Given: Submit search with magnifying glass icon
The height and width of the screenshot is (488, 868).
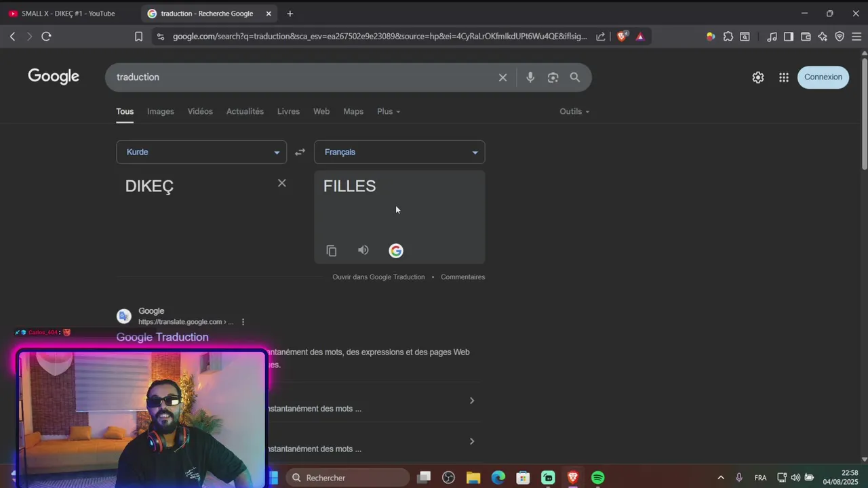Looking at the screenshot, I should (575, 77).
